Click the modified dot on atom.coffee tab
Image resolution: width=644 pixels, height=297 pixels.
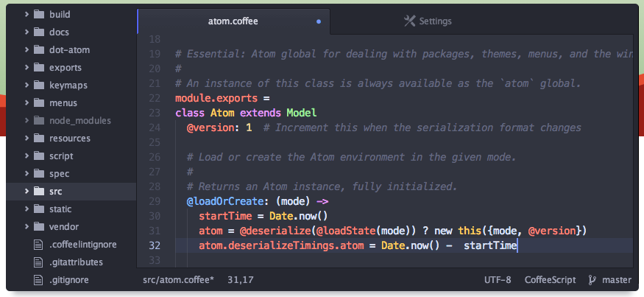pyautogui.click(x=319, y=21)
